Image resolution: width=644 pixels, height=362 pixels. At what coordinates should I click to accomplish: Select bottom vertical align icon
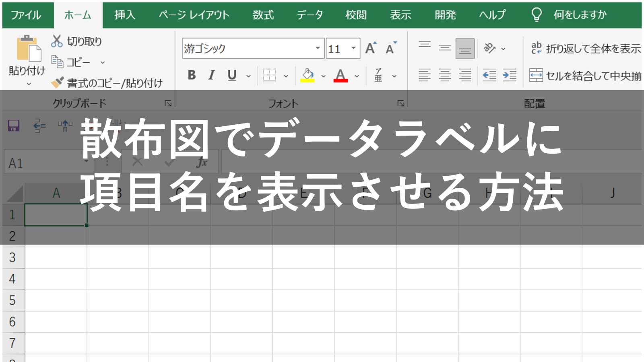(x=465, y=48)
